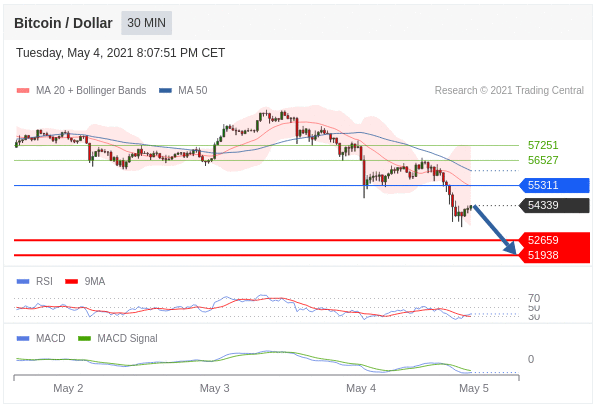Click the 30 MIN timeframe badge
This screenshot has height=406, width=597.
[147, 23]
